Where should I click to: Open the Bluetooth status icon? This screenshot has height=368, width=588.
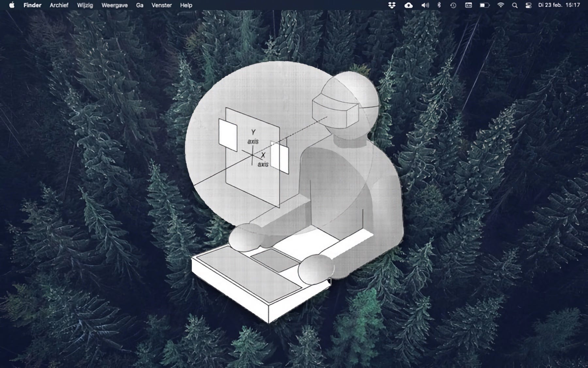tap(439, 5)
